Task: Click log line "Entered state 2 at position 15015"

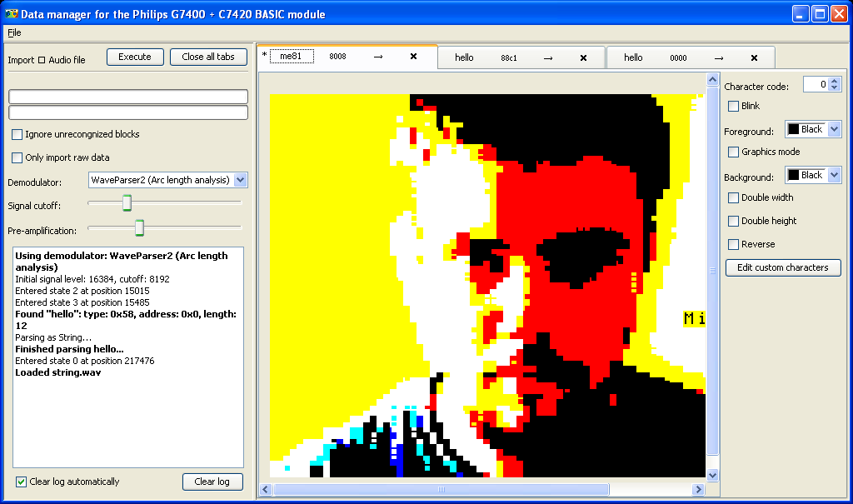Action: (x=82, y=291)
